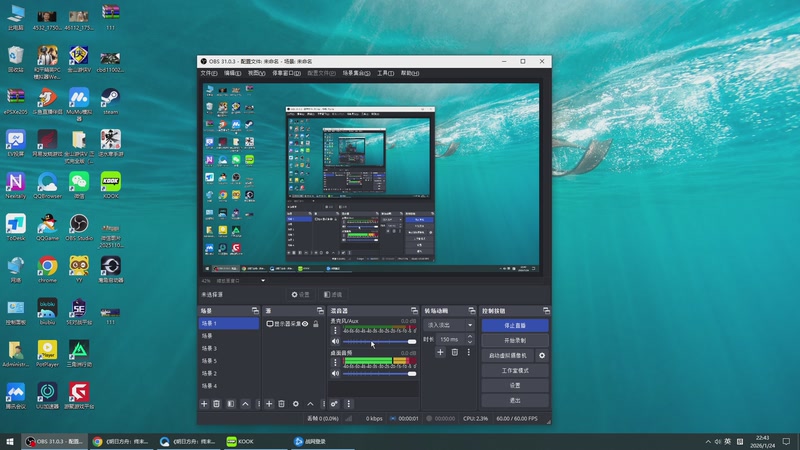Open advanced audio properties gears icon

(x=334, y=404)
